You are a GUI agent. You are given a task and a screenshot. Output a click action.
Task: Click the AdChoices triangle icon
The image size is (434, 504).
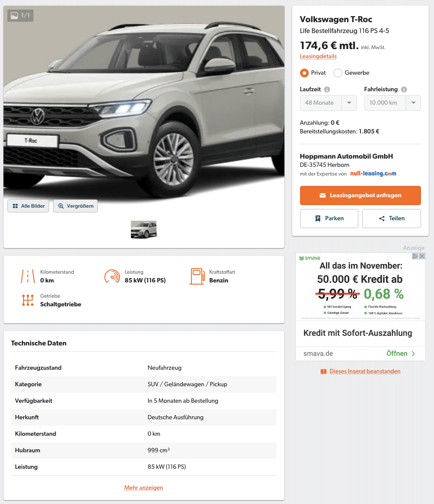click(x=415, y=256)
